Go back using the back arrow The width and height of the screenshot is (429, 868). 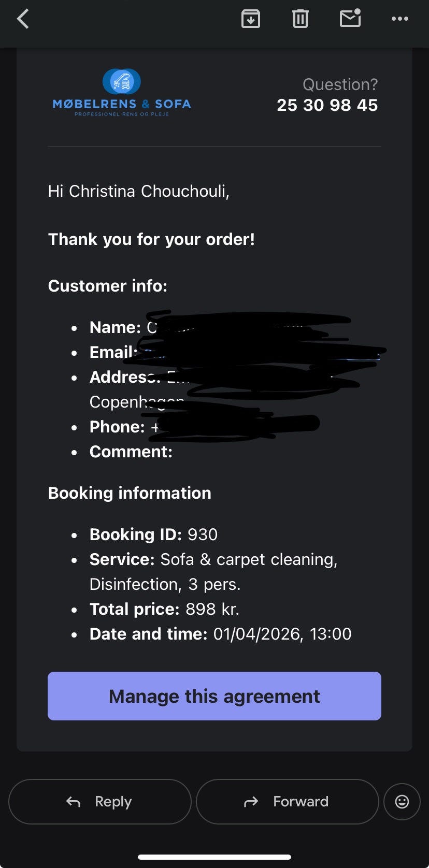23,19
